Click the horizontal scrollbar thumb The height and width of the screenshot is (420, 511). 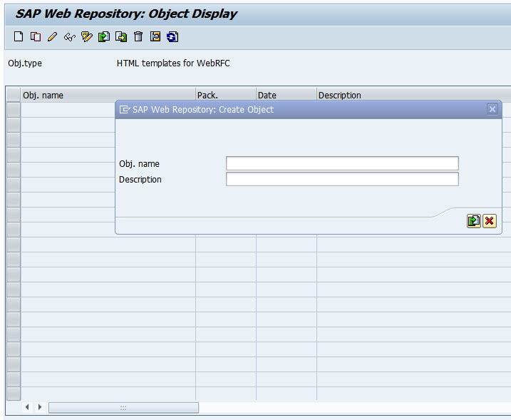123,408
